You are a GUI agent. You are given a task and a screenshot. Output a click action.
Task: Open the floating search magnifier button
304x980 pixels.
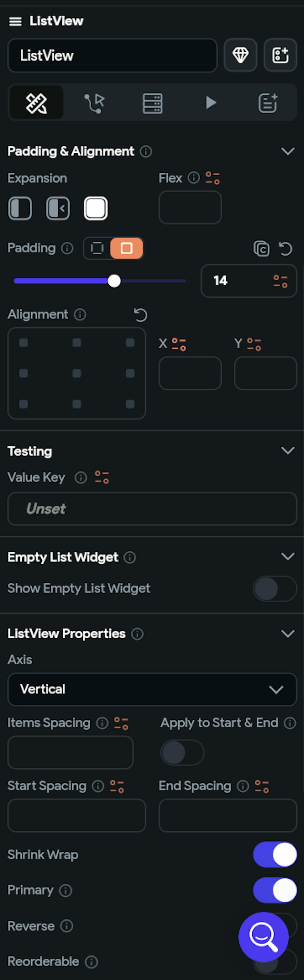263,936
